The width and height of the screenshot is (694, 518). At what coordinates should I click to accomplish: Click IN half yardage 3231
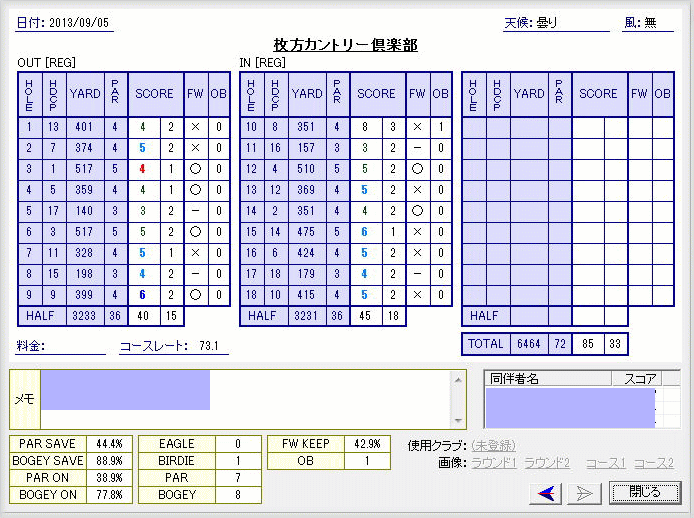pyautogui.click(x=306, y=316)
